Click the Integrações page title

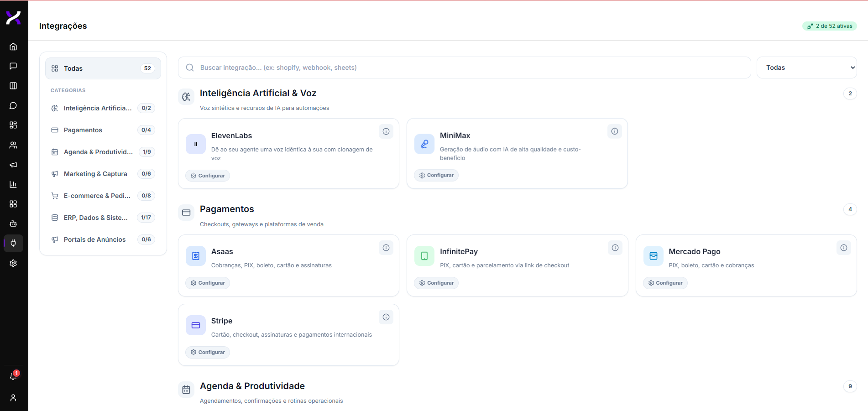63,26
